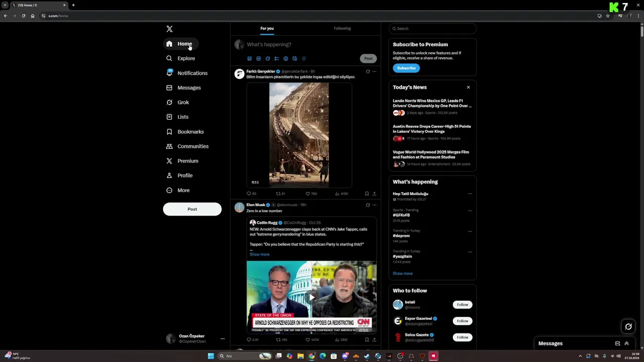Go to Messages in the sidebar
Viewport: 644px width, 362px height.
point(184,87)
